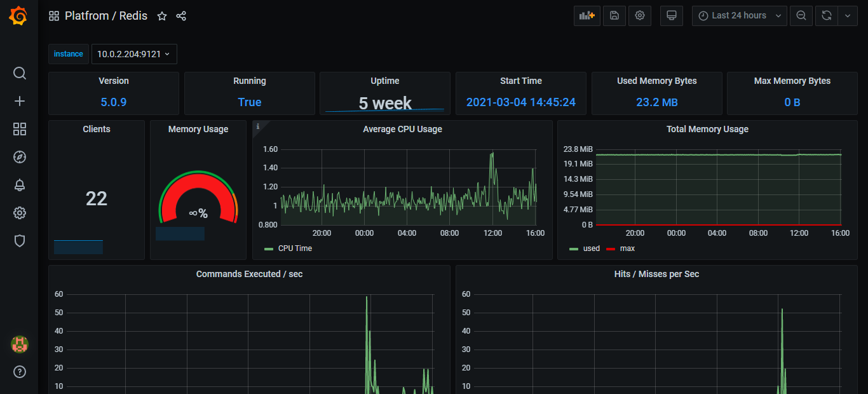Open the Total Memory Usage panel title menu
Viewport: 868px width, 394px height.
coord(707,129)
